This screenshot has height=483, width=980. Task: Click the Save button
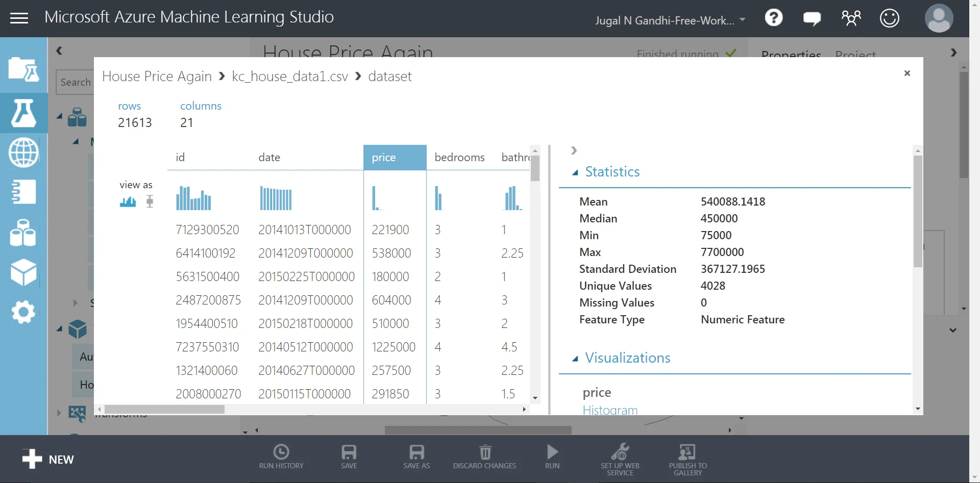point(349,456)
